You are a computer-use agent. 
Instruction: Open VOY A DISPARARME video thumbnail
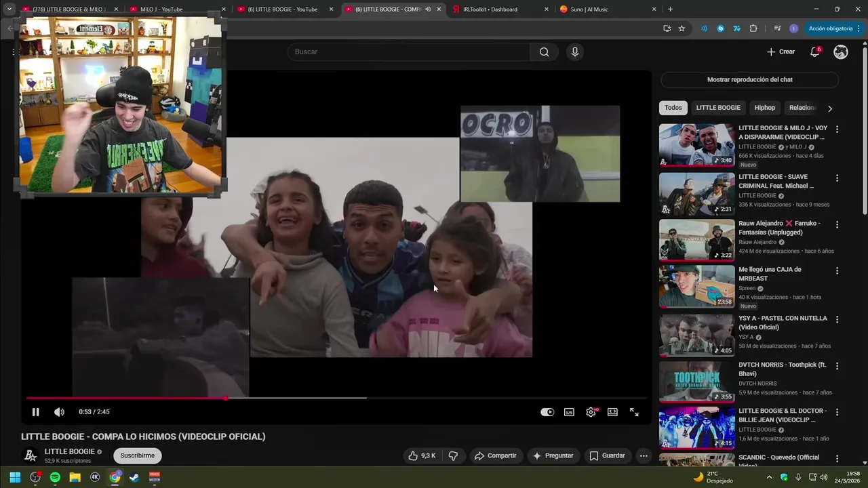(696, 144)
